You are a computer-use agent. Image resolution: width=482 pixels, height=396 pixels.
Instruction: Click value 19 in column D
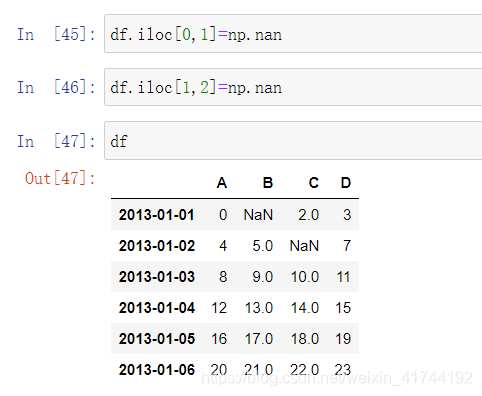[343, 339]
